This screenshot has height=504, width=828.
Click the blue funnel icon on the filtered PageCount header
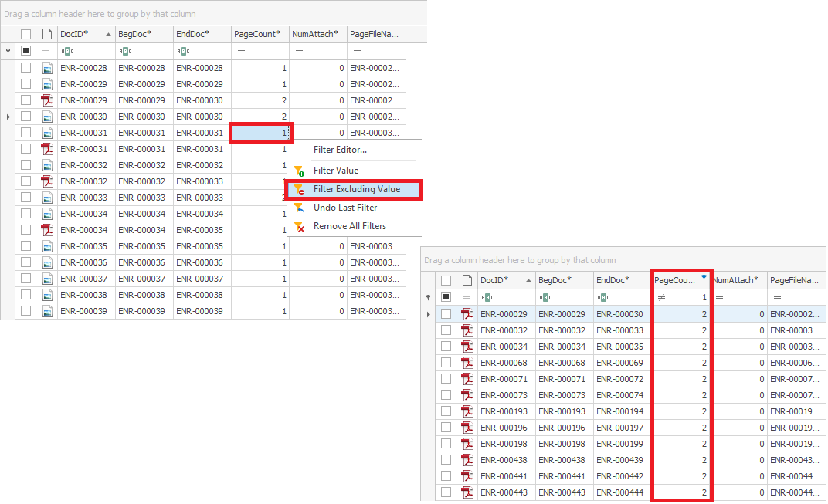[704, 277]
